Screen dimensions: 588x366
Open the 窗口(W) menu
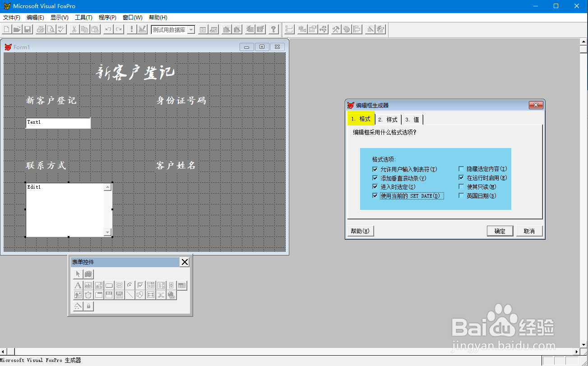132,18
